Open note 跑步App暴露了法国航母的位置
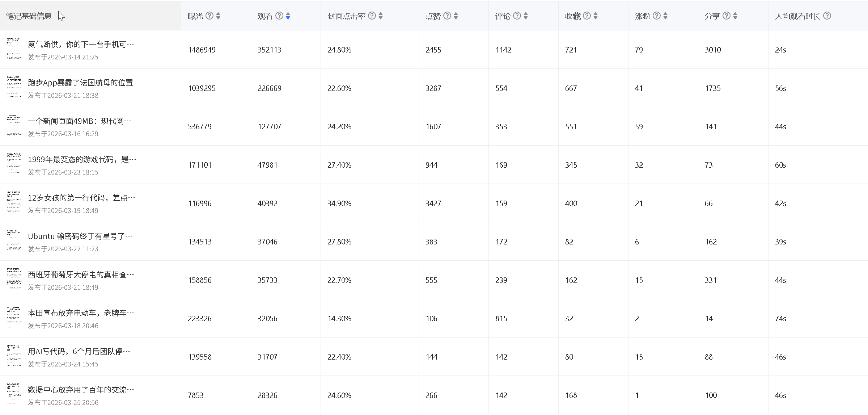868x415 pixels. (x=80, y=83)
